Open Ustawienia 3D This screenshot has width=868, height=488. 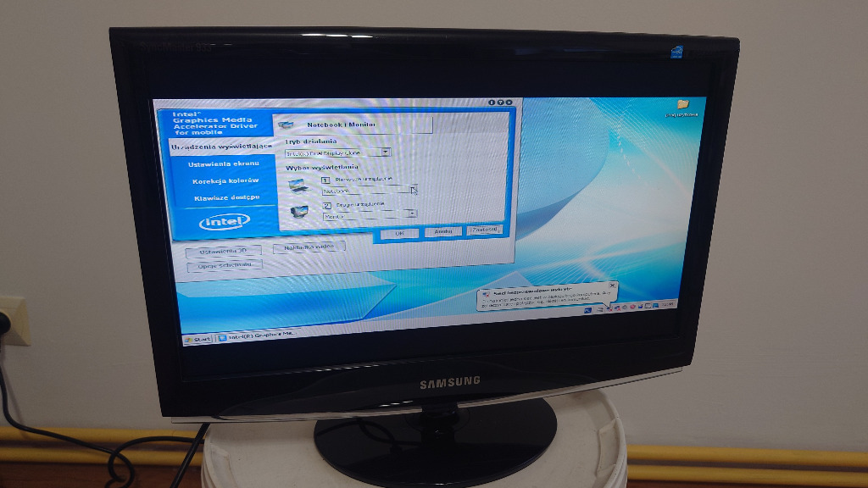coord(223,251)
